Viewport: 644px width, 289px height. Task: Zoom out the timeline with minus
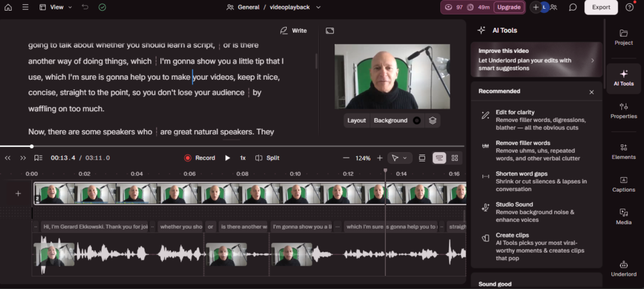coord(346,158)
